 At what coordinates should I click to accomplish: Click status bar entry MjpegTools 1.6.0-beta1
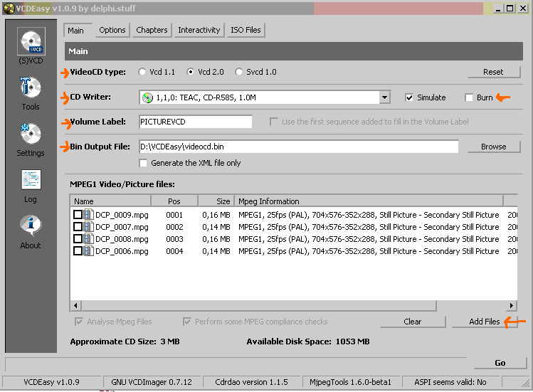(x=350, y=382)
